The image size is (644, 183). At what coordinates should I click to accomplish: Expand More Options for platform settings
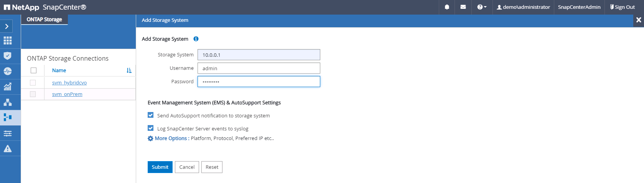171,138
